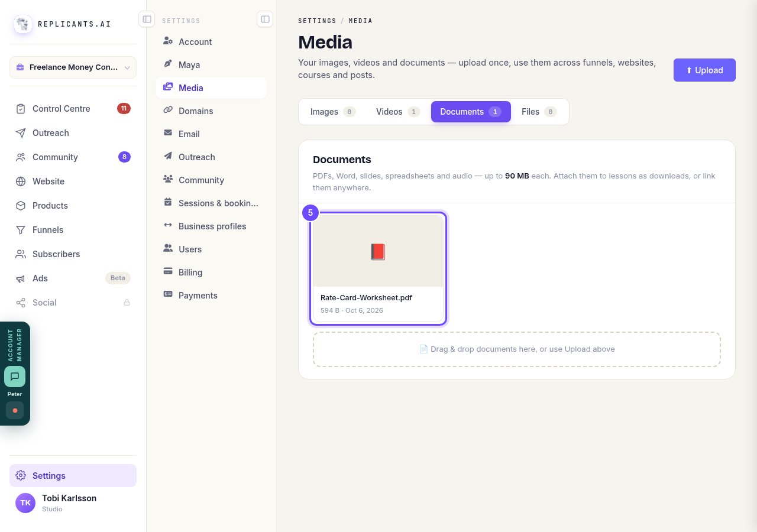Click the Outreach paper plane icon in the main sidebar
Screen dimensions: 757x532
21,133
